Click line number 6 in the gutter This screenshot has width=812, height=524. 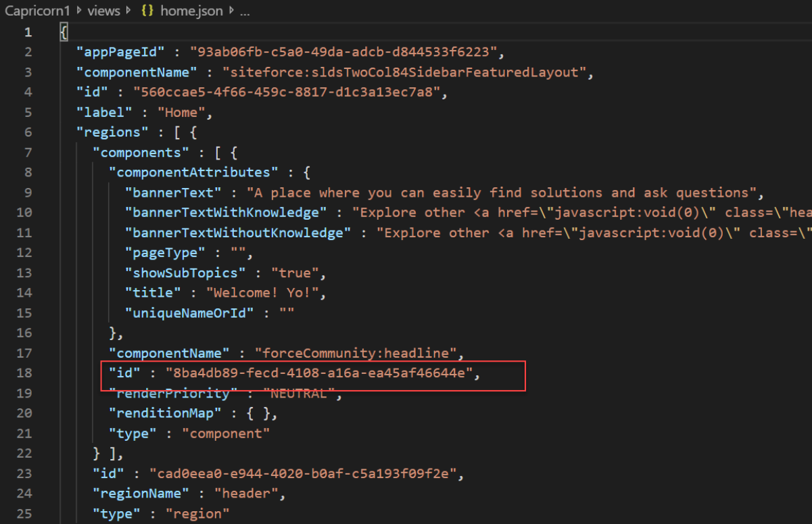pos(28,133)
